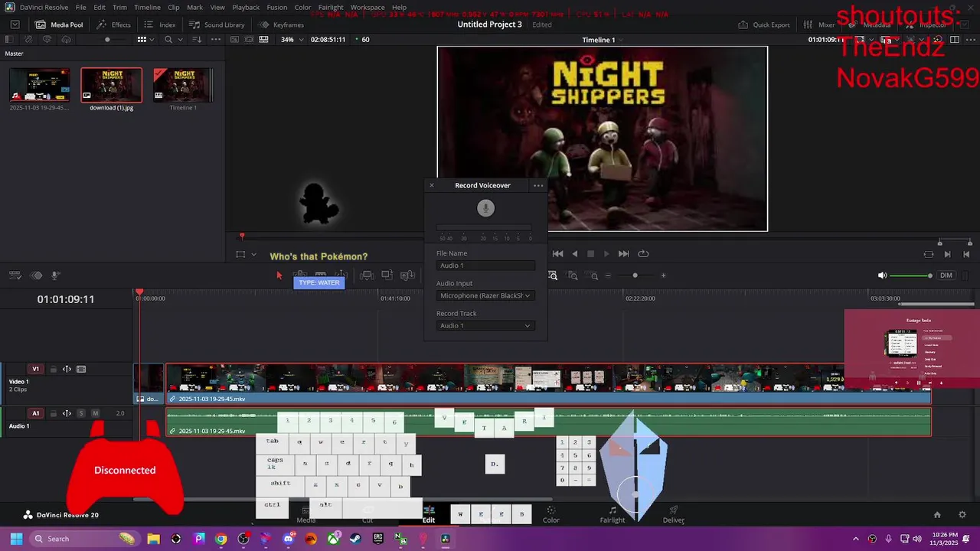The image size is (980, 551).
Task: Click the media pool sort icon
Action: pos(198,39)
